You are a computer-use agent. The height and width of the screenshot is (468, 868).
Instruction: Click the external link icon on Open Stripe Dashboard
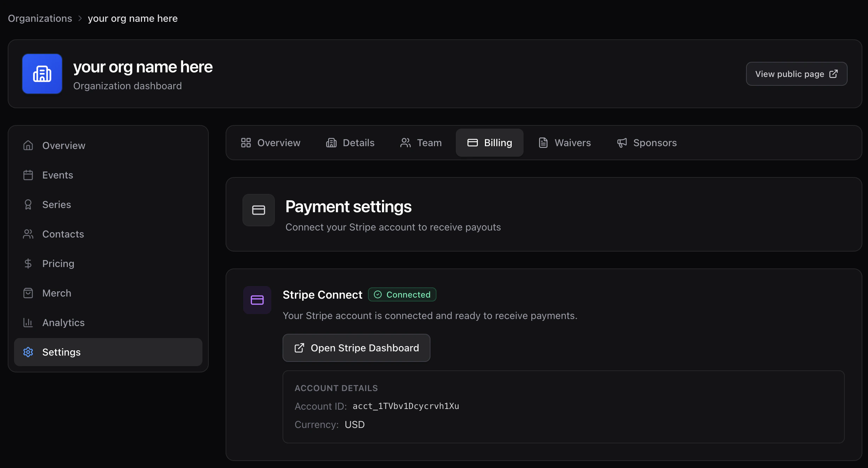[299, 348]
